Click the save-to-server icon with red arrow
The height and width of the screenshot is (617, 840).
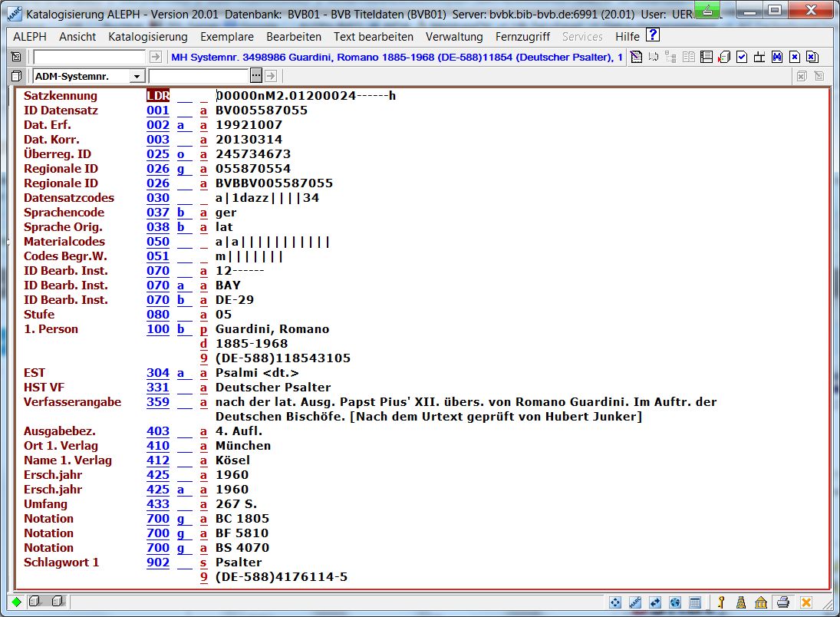tap(723, 57)
